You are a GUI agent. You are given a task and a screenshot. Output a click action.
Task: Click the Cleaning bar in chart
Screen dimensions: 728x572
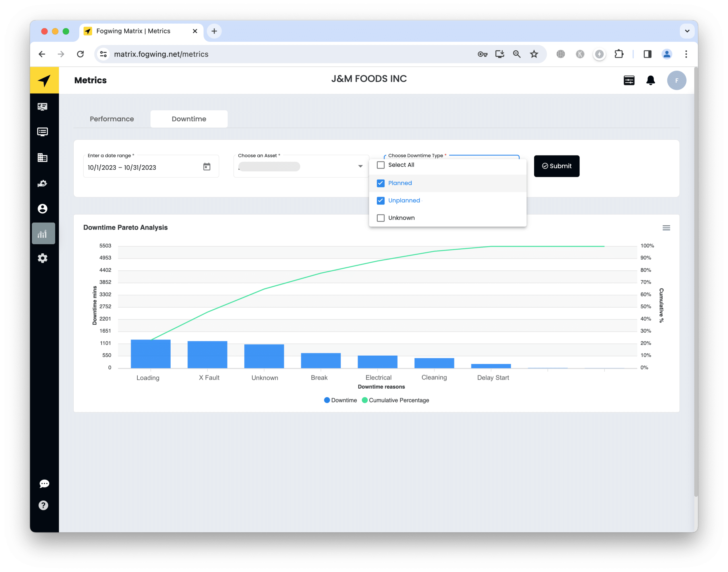[434, 363]
